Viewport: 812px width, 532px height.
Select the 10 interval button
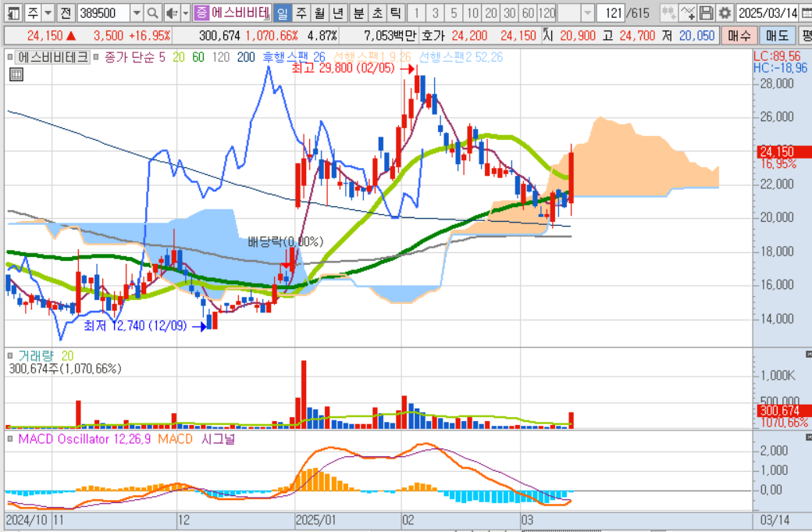472,13
